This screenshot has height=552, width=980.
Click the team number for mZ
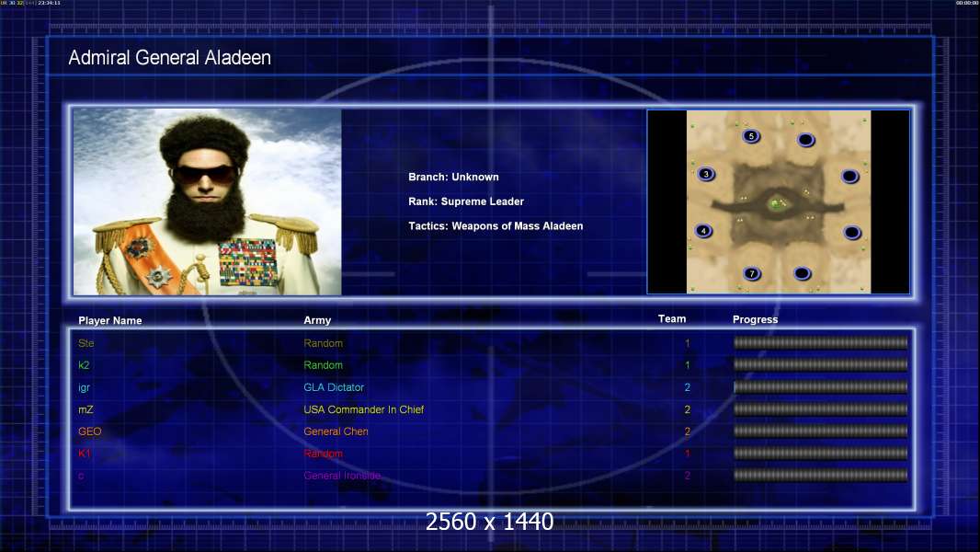pyautogui.click(x=687, y=409)
